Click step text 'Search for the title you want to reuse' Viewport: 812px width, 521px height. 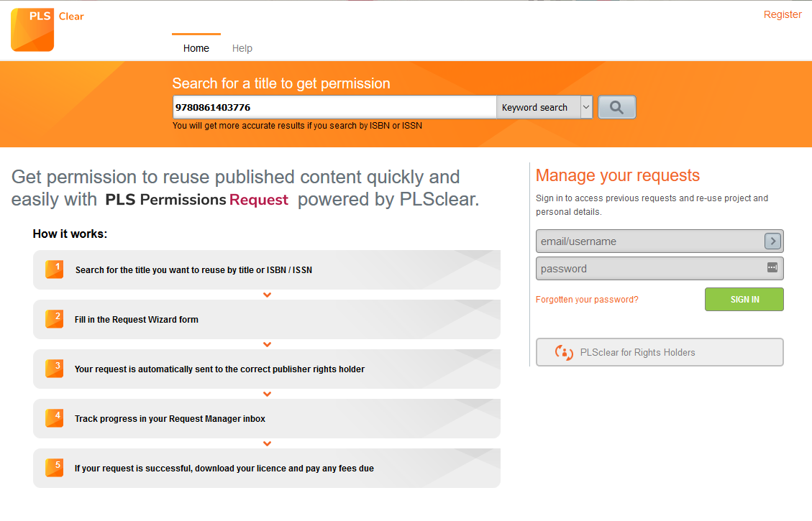[193, 270]
